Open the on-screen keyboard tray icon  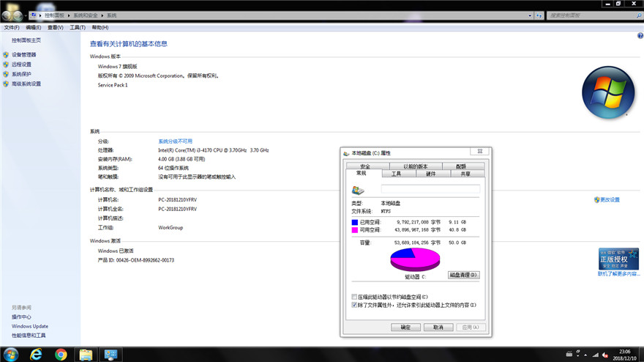569,354
